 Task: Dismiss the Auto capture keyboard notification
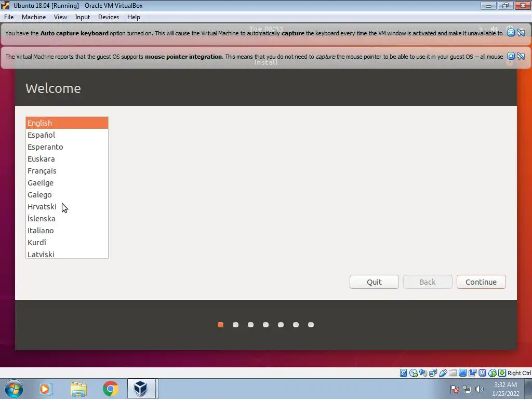tap(511, 33)
